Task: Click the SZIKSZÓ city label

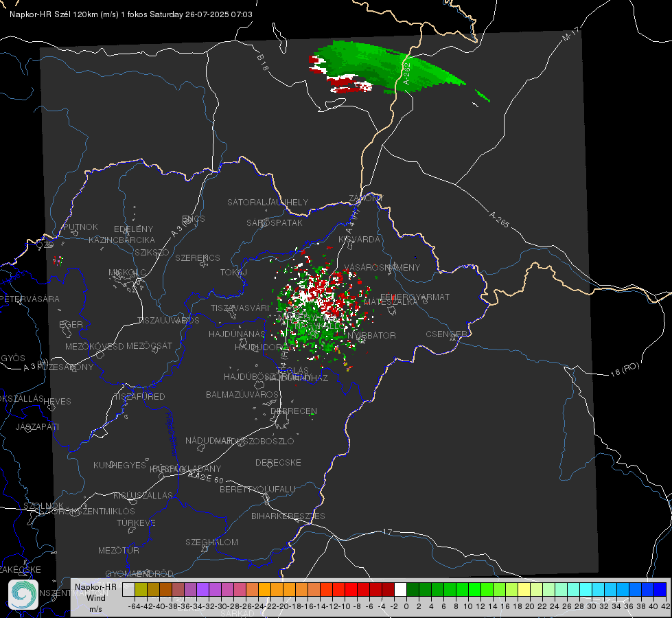Action: pos(152,252)
